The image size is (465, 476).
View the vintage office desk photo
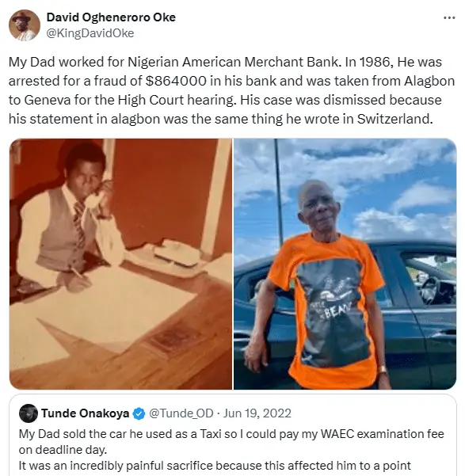[x=120, y=264]
